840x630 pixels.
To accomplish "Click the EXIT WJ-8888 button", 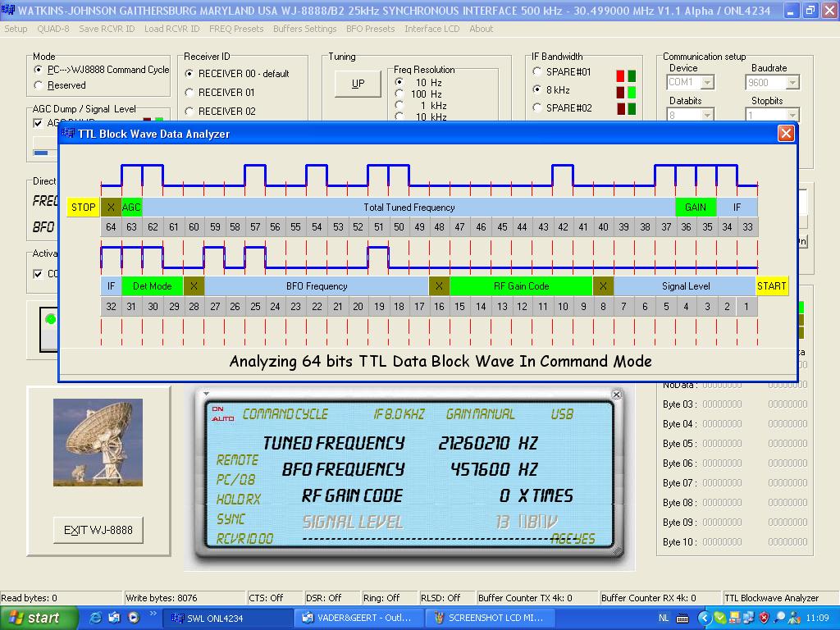I will (x=98, y=530).
